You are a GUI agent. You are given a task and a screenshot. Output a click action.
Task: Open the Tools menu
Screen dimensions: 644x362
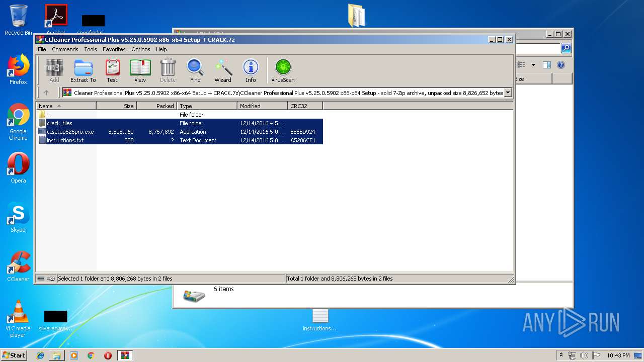pyautogui.click(x=91, y=49)
